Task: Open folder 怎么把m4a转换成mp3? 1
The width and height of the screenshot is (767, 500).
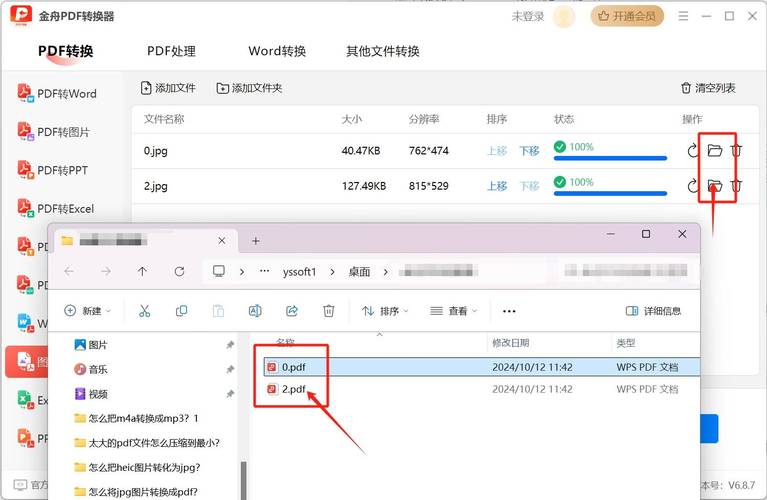Action: coord(136,418)
